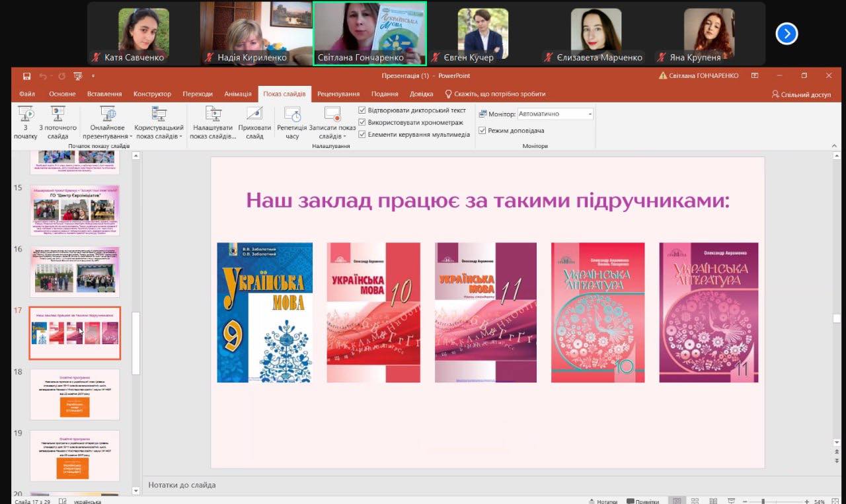The image size is (846, 504).
Task: Select the «Українська література 11» textbook image
Action: click(709, 312)
